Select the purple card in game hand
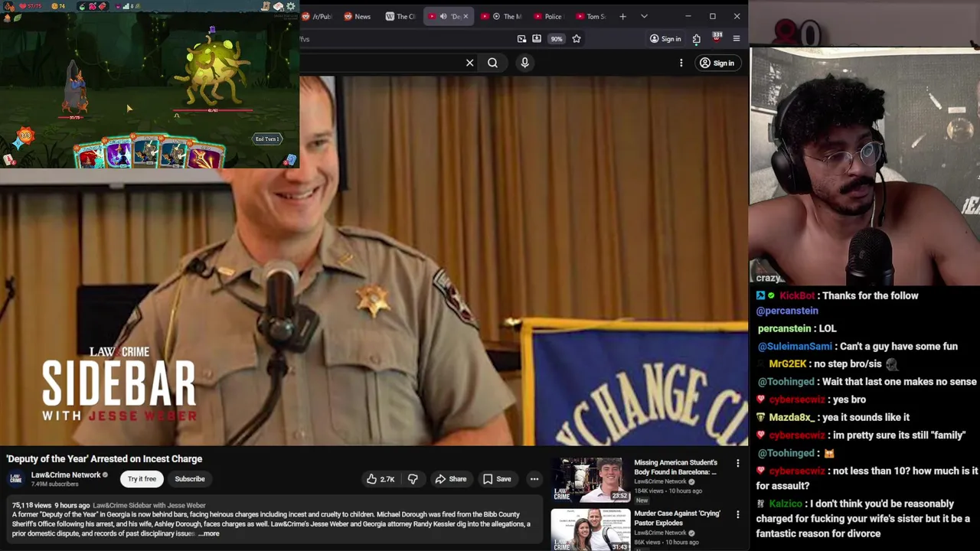 (x=117, y=153)
